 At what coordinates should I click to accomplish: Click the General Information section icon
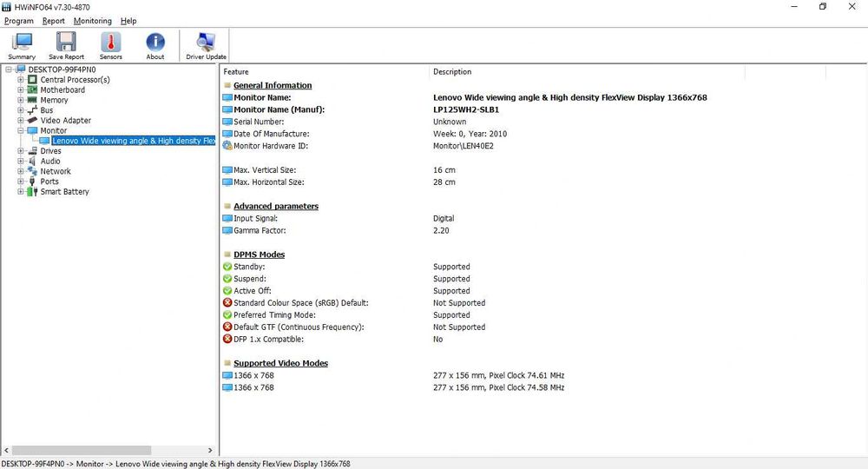[227, 85]
